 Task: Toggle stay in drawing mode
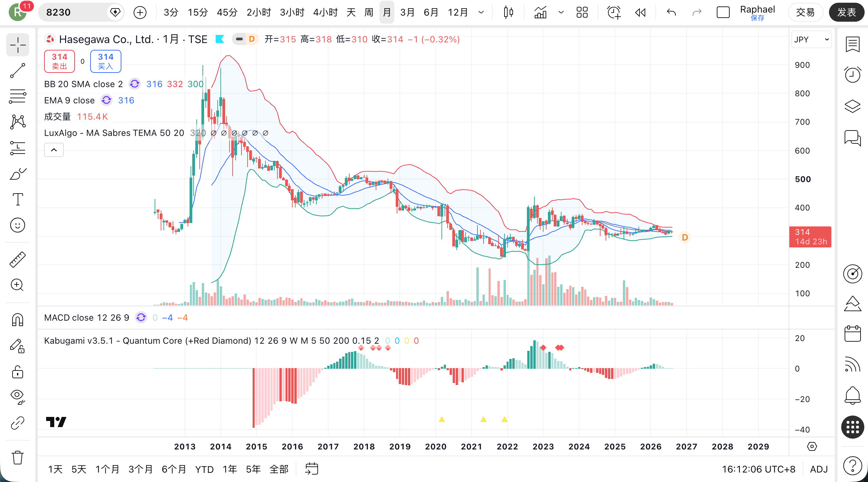pyautogui.click(x=18, y=346)
